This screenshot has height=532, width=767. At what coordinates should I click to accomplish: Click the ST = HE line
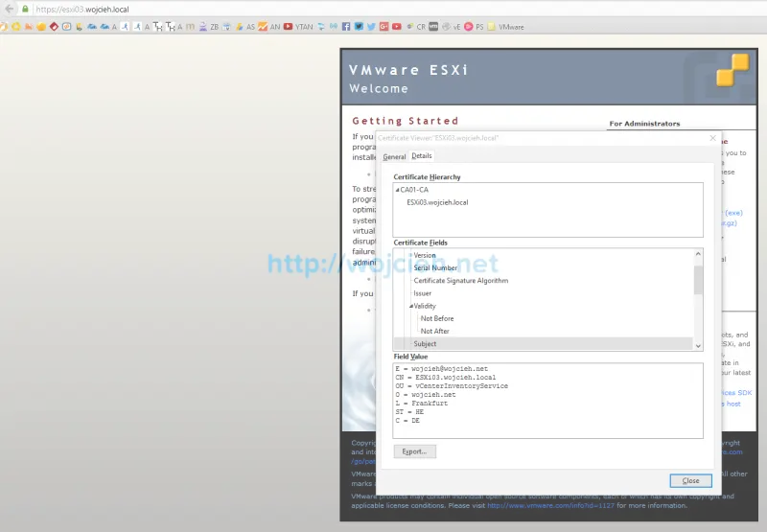click(x=409, y=412)
